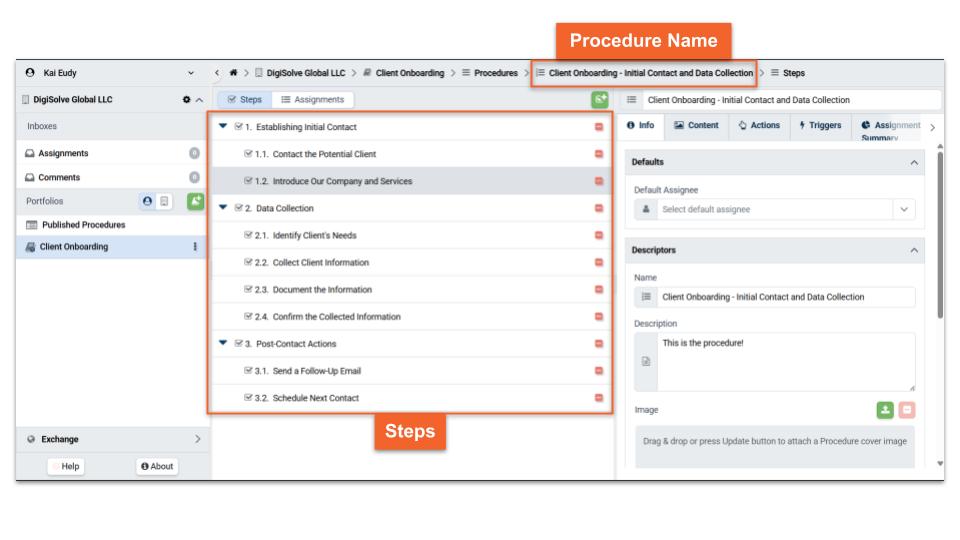Collapse the Descriptors section
Viewport: 960px width, 540px height.
point(913,250)
